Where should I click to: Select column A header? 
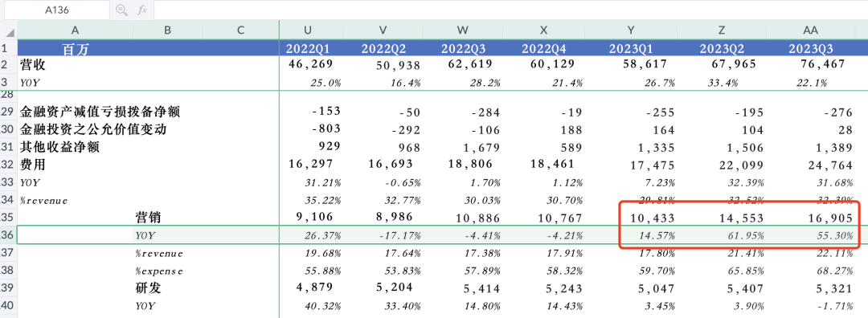[76, 30]
